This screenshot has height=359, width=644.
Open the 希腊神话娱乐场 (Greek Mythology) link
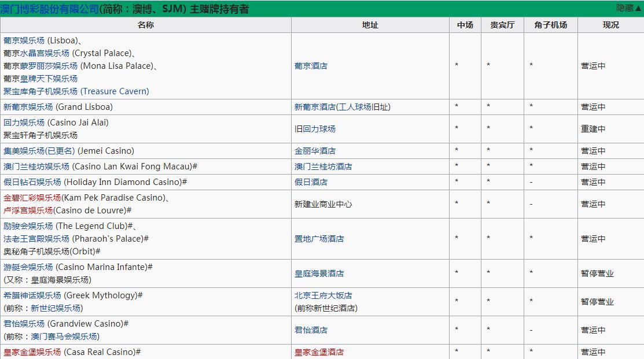(x=32, y=295)
